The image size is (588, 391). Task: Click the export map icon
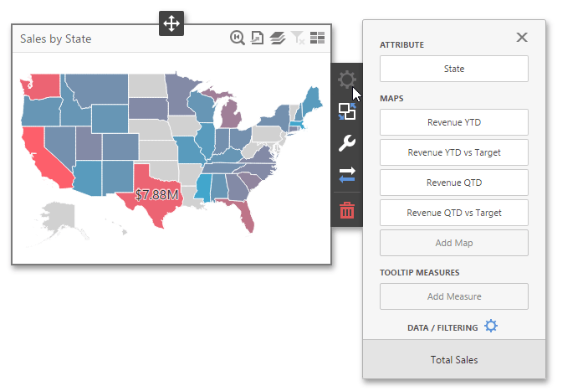pyautogui.click(x=258, y=39)
